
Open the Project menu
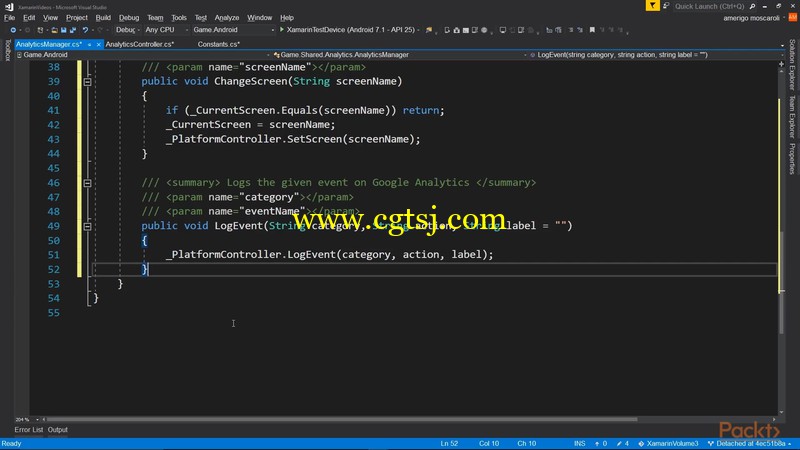point(77,18)
